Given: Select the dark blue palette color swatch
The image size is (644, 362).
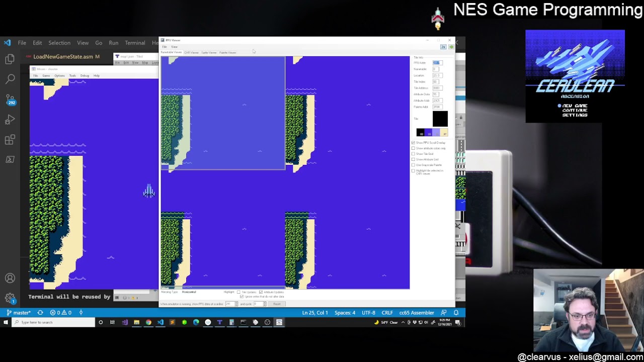Looking at the screenshot, I should (428, 132).
